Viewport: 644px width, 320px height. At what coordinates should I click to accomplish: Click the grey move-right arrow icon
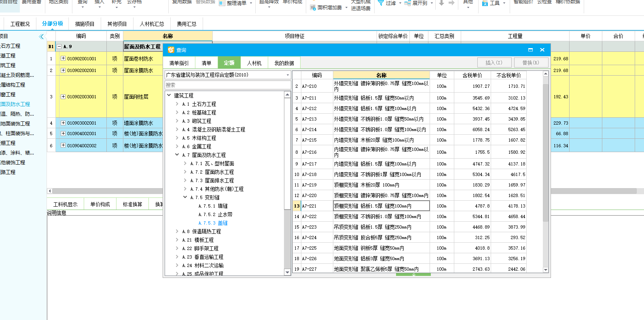point(451,3)
